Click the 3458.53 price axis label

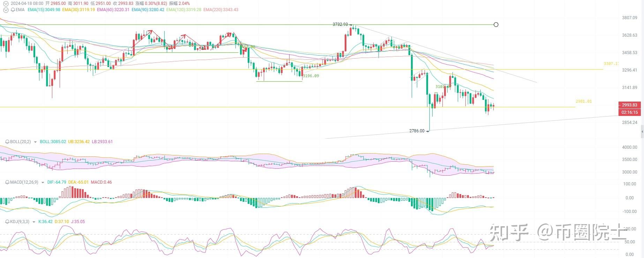[x=630, y=53]
